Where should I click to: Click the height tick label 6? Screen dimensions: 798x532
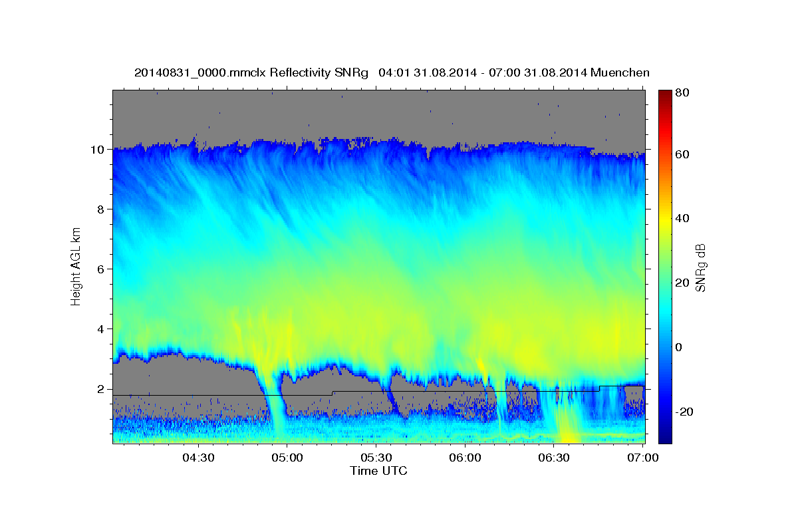point(101,269)
